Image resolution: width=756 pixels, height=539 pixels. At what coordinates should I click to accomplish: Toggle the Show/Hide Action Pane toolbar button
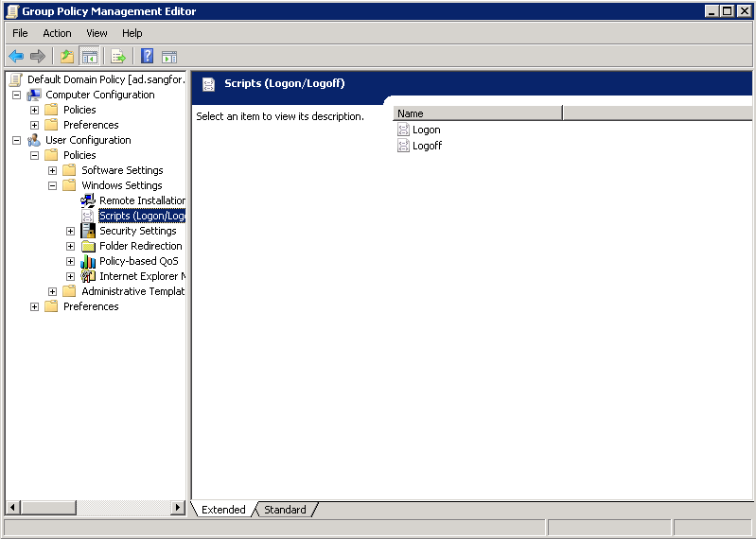169,56
